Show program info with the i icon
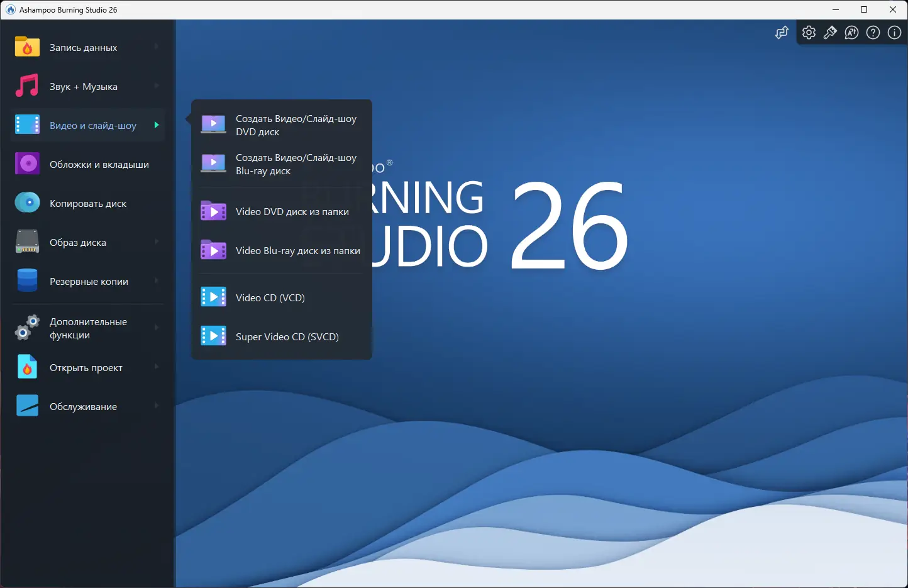This screenshot has width=908, height=588. point(894,33)
